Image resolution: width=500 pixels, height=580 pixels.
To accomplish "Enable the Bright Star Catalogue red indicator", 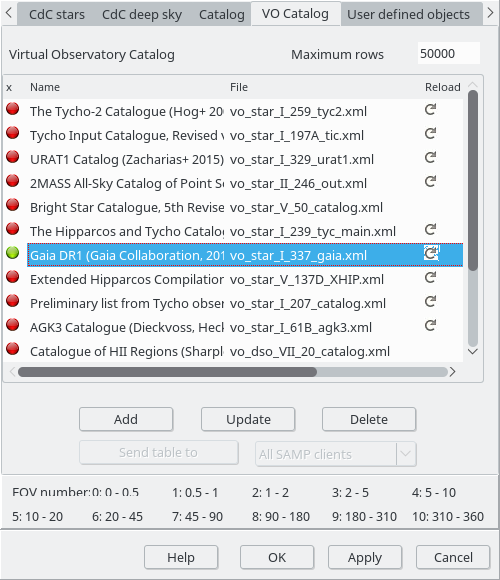I will 13,205.
